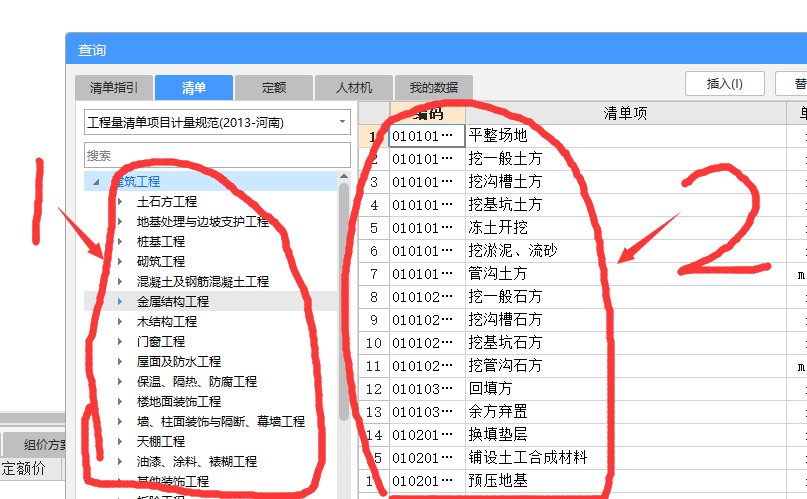Image resolution: width=807 pixels, height=499 pixels.
Task: Select 桩基工程 in the tree
Action: (x=161, y=241)
